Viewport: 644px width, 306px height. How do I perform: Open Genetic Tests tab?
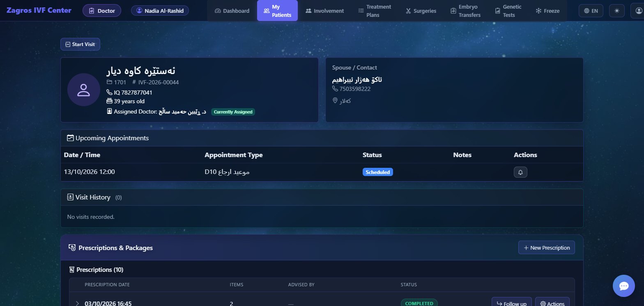click(x=508, y=11)
